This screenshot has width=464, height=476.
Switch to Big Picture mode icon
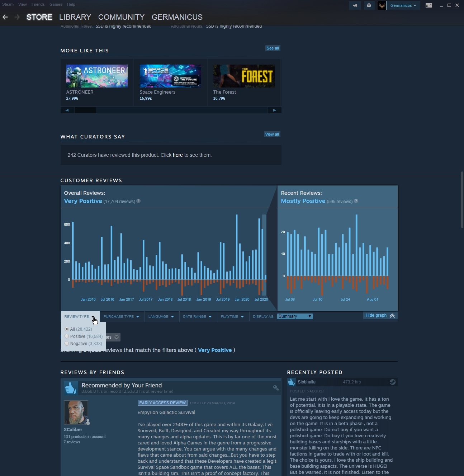click(x=429, y=5)
